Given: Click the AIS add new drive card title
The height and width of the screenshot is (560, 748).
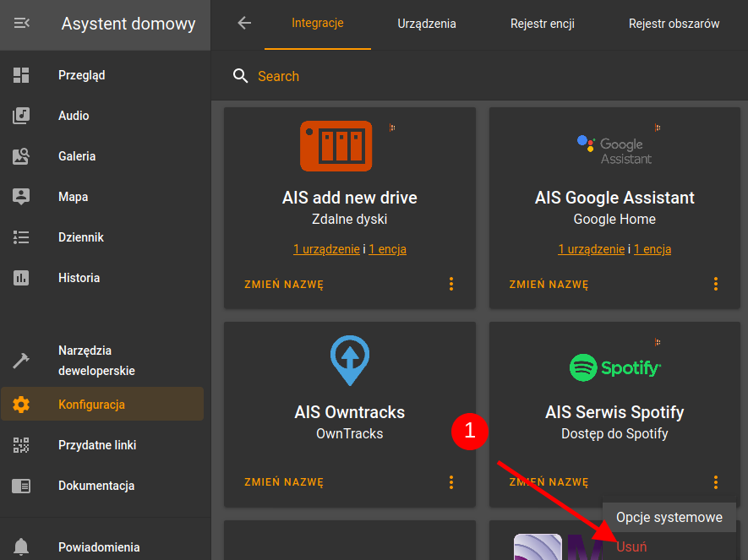Looking at the screenshot, I should point(350,198).
